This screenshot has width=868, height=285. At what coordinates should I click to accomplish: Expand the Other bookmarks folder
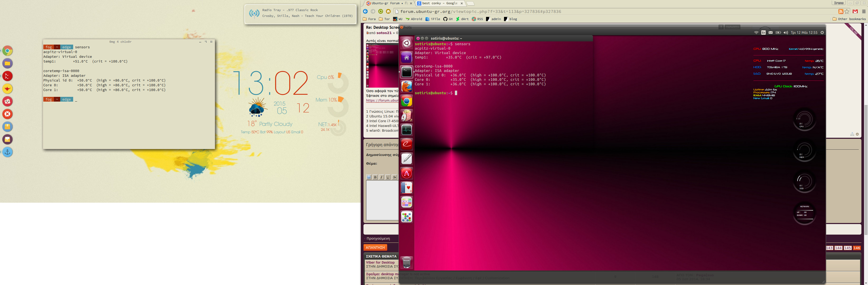tap(849, 19)
